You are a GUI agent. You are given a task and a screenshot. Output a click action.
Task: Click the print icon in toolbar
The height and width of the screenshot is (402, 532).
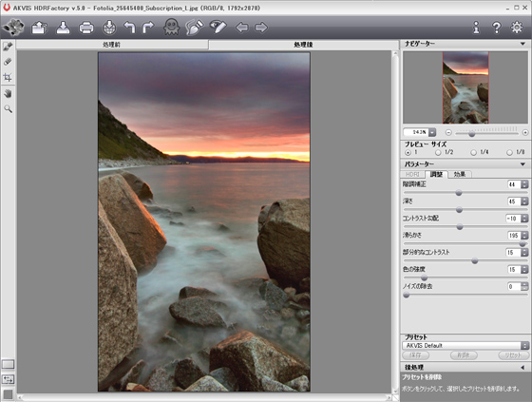(86, 28)
